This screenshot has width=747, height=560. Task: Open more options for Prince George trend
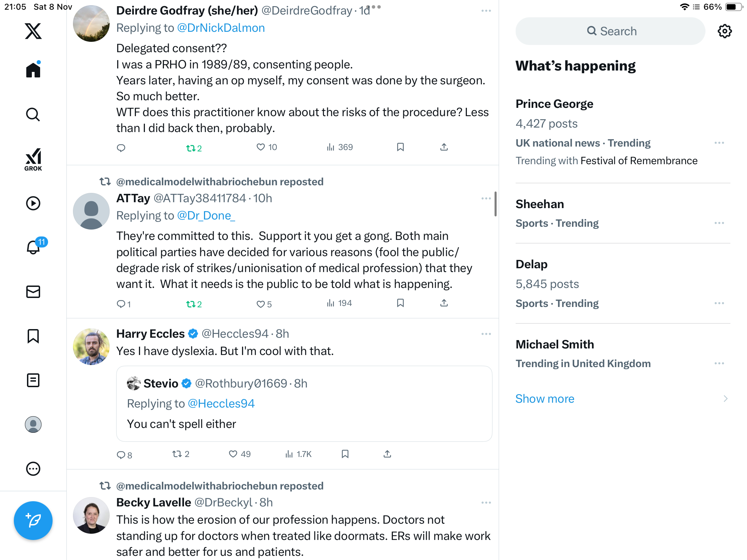tap(719, 143)
